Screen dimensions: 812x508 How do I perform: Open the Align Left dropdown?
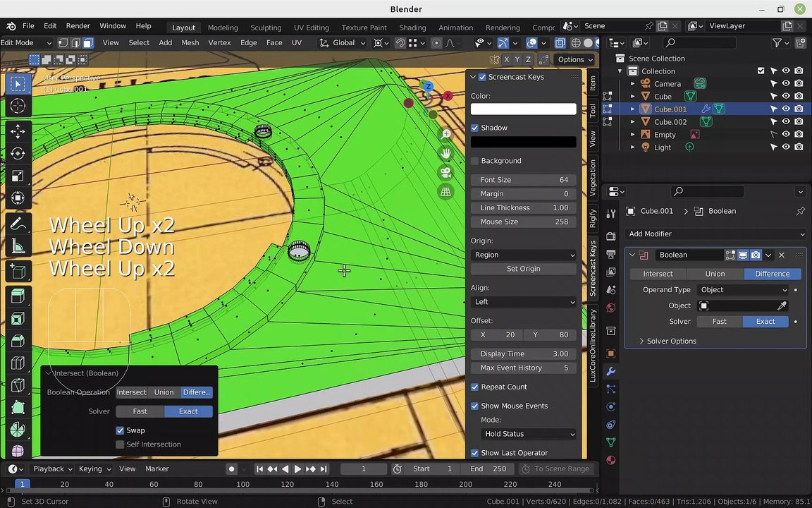point(523,302)
